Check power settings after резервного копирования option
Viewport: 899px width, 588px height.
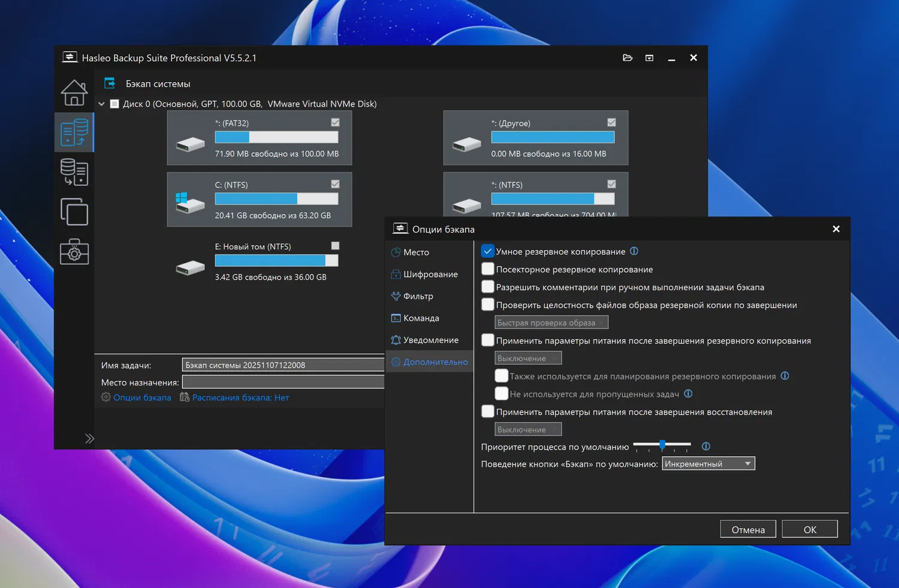488,340
